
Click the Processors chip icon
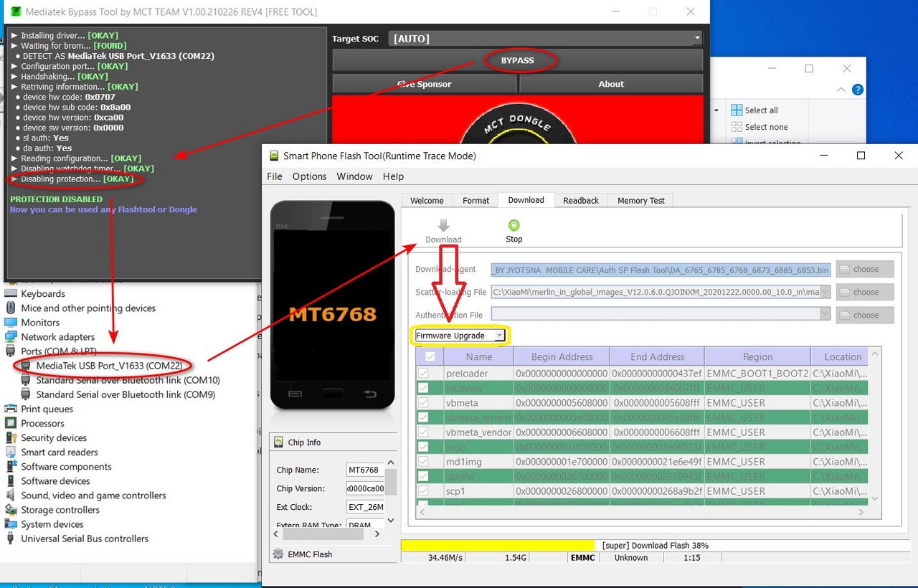[x=11, y=423]
